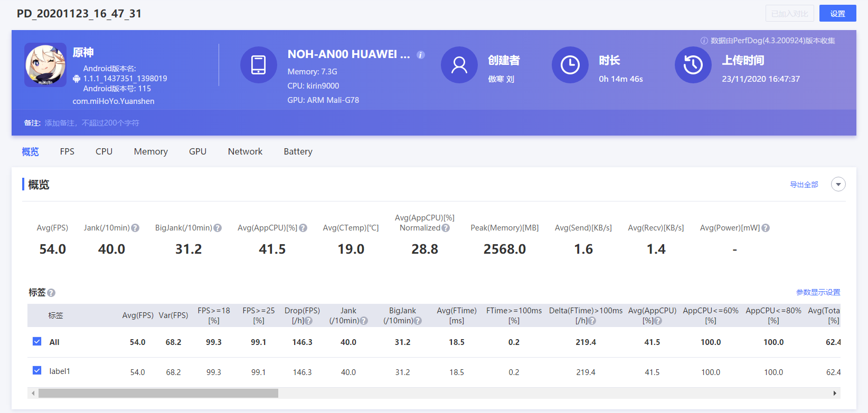The image size is (868, 413).
Task: Click the GPU: ARM Mali-G78 text
Action: (x=323, y=100)
